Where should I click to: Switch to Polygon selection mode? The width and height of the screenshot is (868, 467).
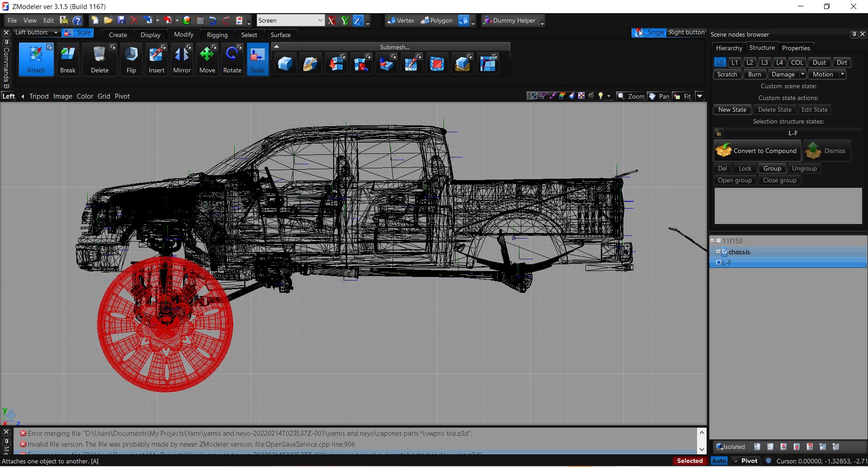[437, 20]
